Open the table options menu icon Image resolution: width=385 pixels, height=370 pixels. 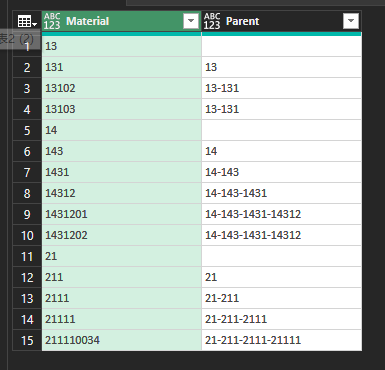27,21
